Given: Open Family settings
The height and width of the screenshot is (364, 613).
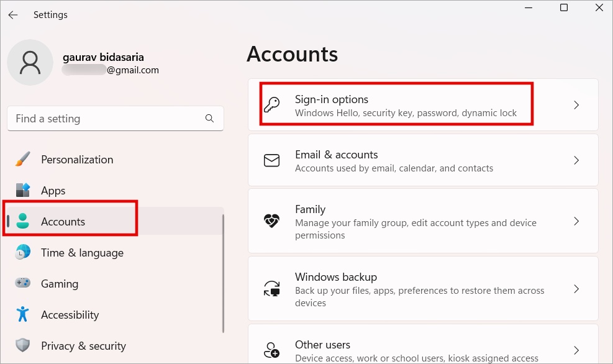Looking at the screenshot, I should coord(423,221).
